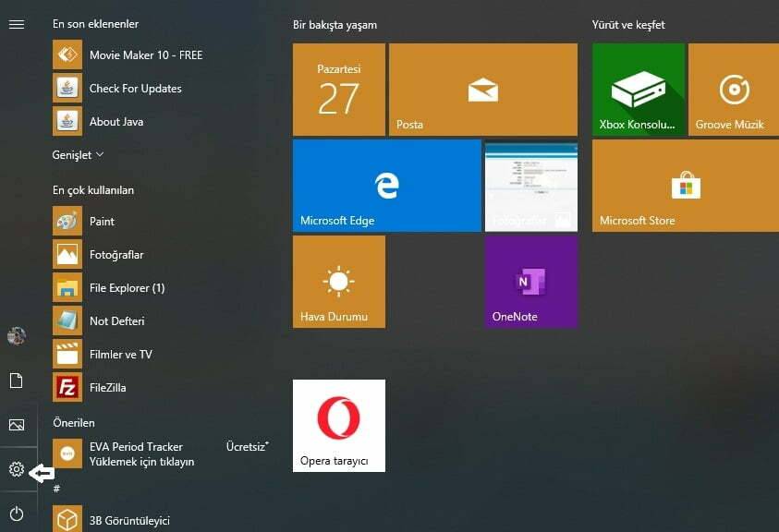
Task: Open File Explorer (1) icon
Action: pos(67,287)
